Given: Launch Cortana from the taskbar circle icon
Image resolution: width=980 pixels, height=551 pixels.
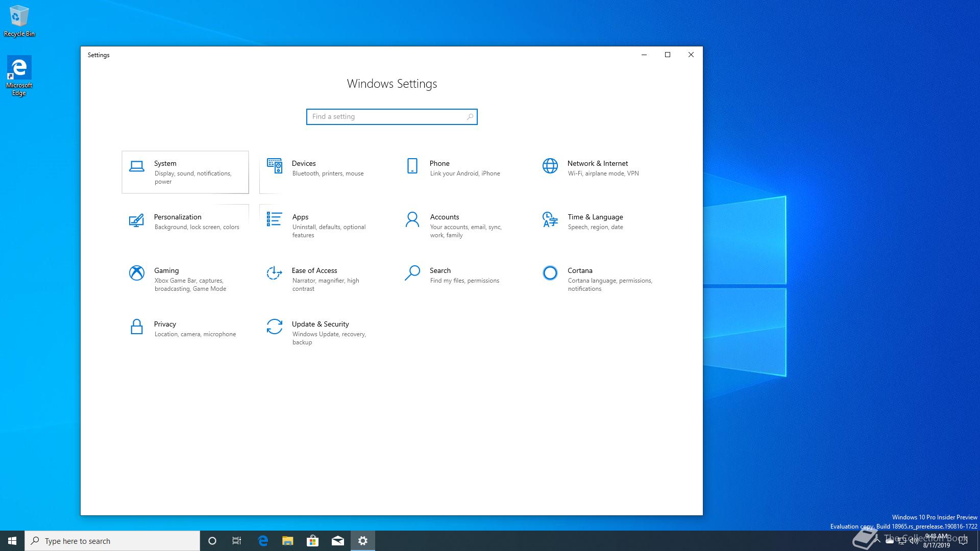Looking at the screenshot, I should 212,541.
